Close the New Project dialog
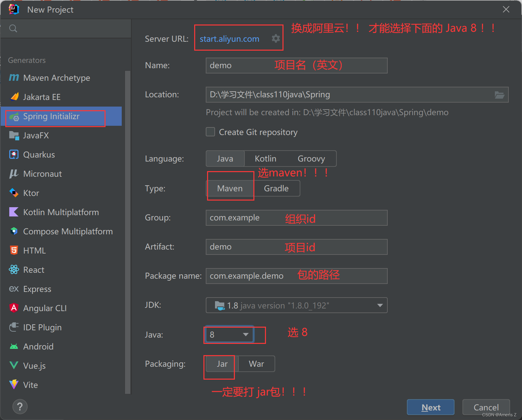522x420 pixels. [506, 9]
